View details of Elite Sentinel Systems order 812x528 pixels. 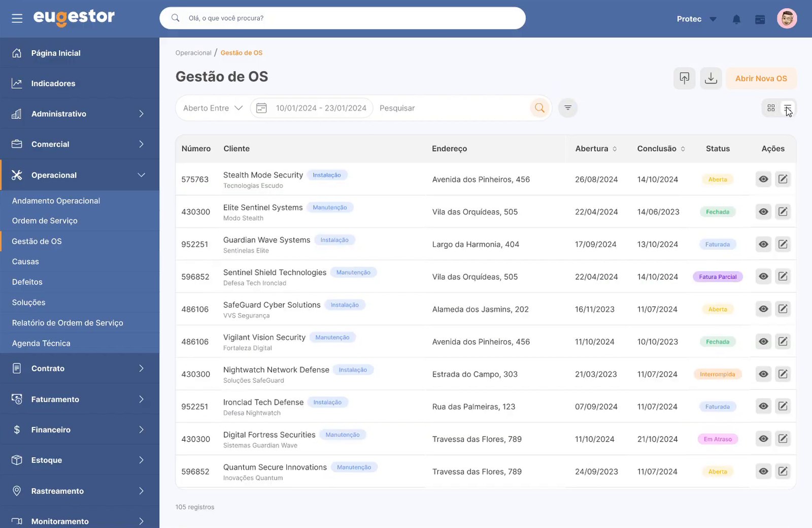tap(763, 212)
